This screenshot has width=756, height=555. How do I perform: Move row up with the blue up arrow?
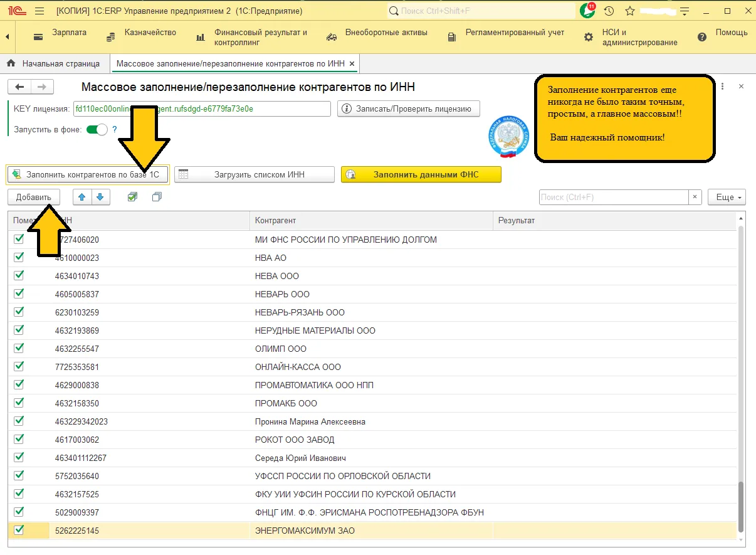click(82, 197)
